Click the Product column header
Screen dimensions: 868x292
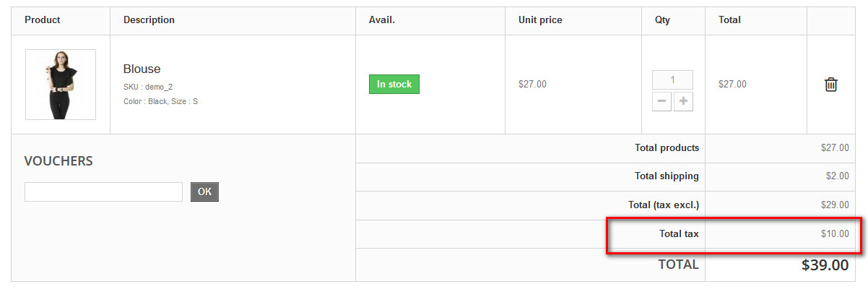coord(43,20)
